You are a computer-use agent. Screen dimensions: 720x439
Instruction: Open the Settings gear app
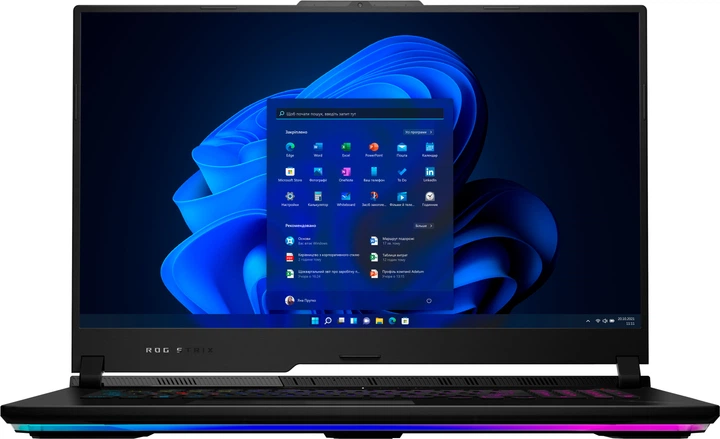click(290, 198)
